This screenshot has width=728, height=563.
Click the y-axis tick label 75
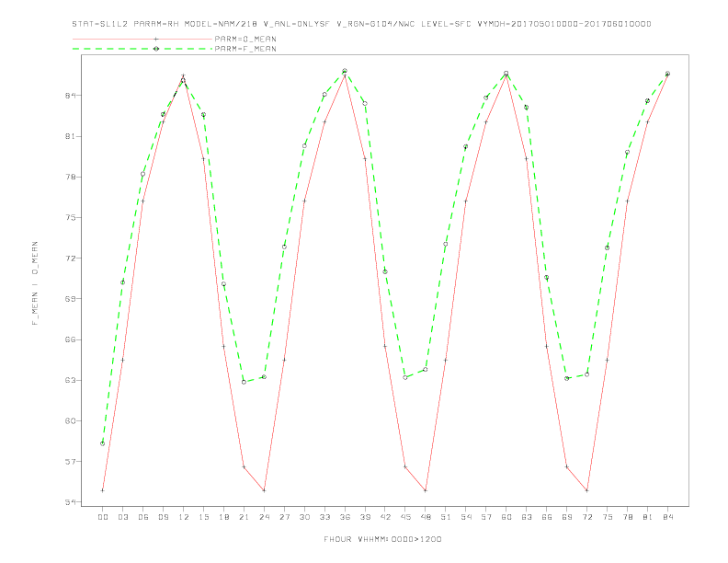point(71,217)
